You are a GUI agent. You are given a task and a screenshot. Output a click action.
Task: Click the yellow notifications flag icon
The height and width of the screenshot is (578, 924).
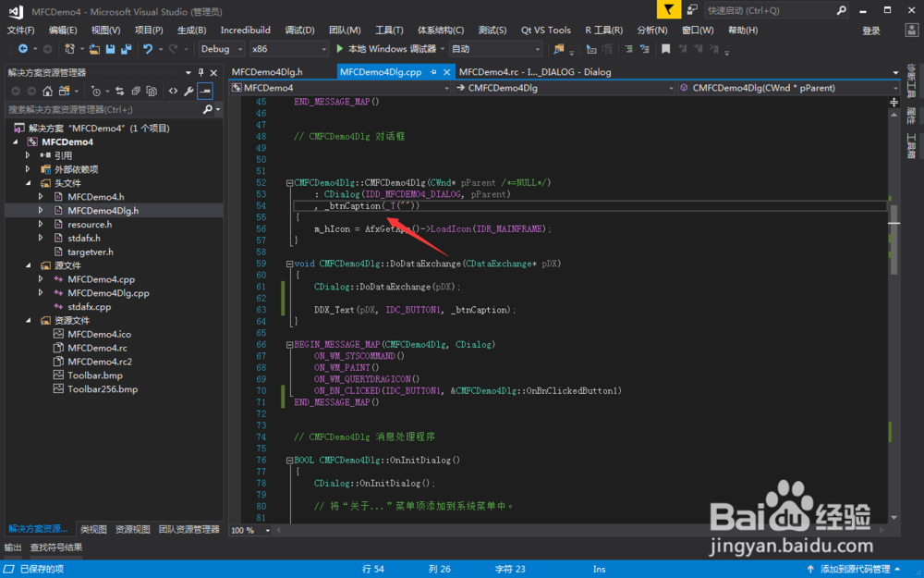(x=669, y=9)
